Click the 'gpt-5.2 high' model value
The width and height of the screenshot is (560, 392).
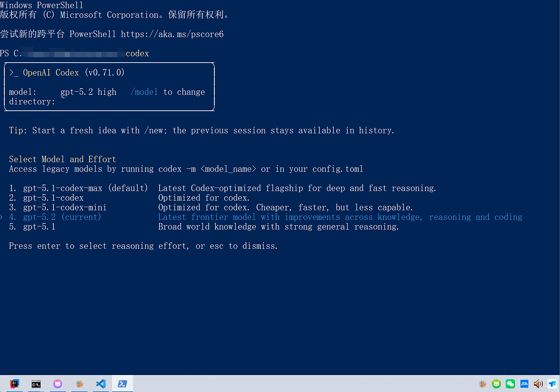point(88,92)
